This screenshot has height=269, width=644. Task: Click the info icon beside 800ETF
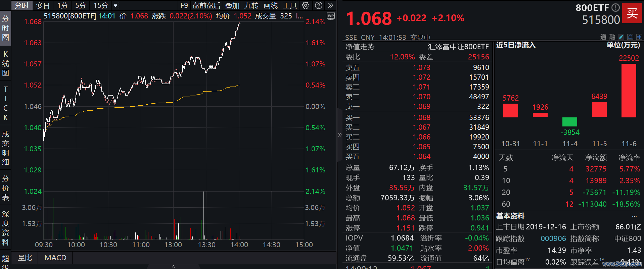point(615,7)
